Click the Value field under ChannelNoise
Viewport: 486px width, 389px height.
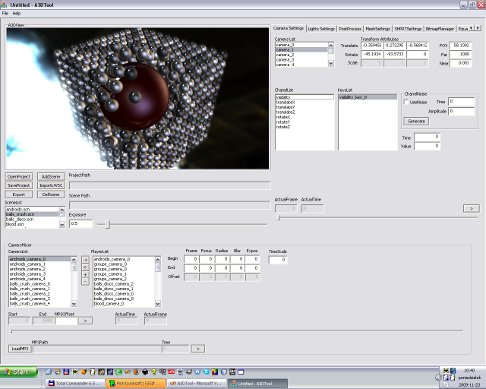click(x=427, y=146)
